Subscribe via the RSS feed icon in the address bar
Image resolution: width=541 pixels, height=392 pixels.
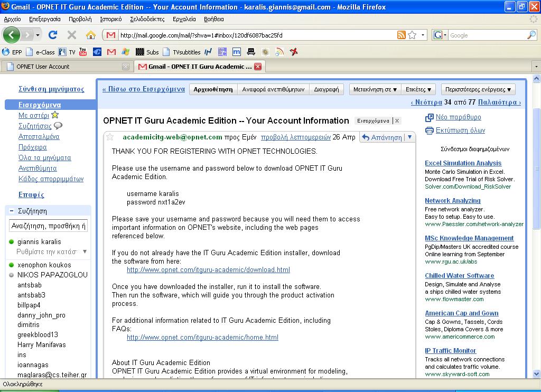402,35
